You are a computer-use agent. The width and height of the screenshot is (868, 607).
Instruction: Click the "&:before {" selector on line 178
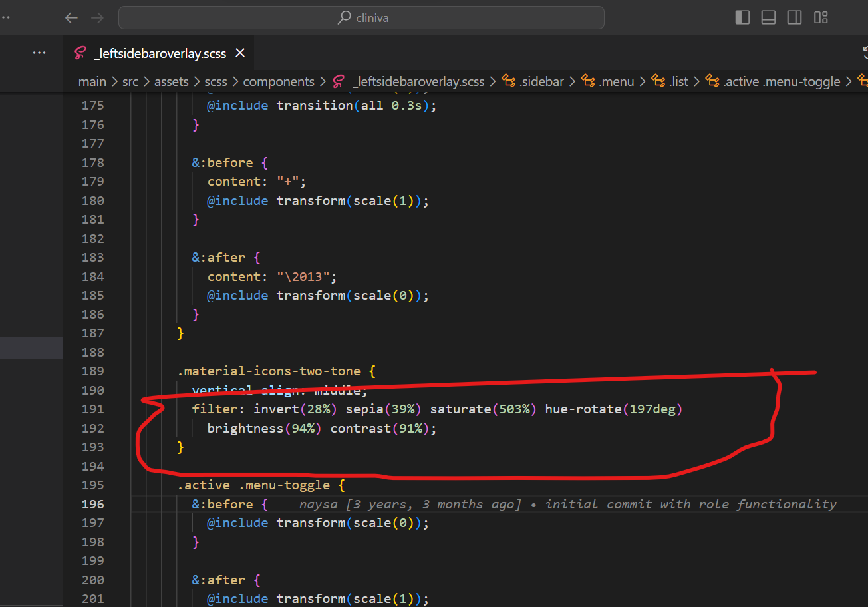230,162
